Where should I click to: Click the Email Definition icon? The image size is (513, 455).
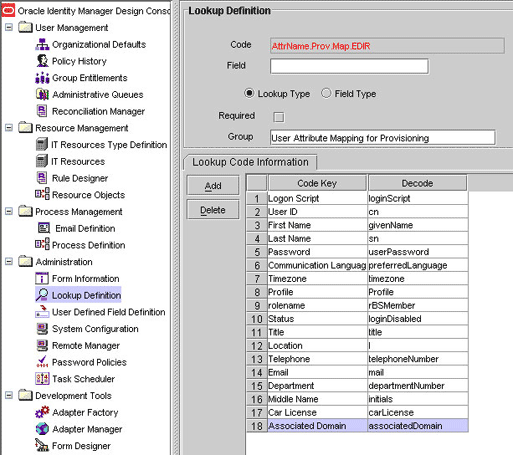44,228
